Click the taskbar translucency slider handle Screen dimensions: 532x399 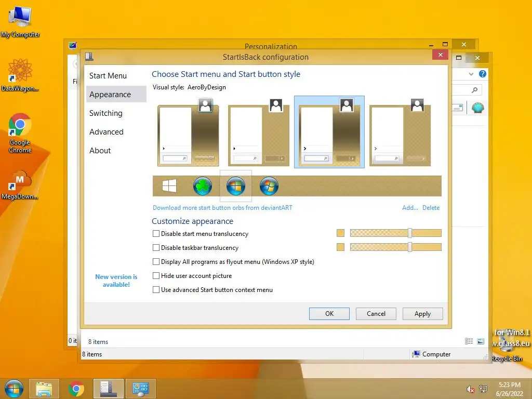point(410,247)
